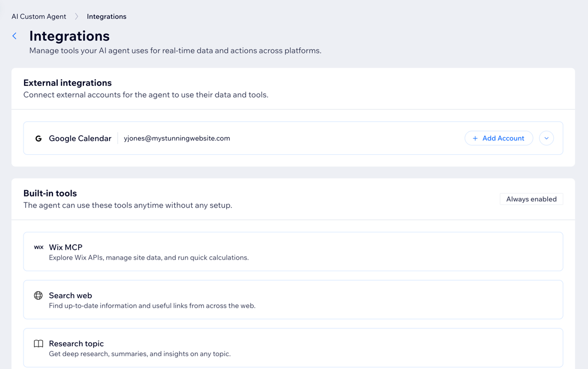The height and width of the screenshot is (369, 588).
Task: Open AI Custom Agent from the breadcrumb
Action: 38,17
